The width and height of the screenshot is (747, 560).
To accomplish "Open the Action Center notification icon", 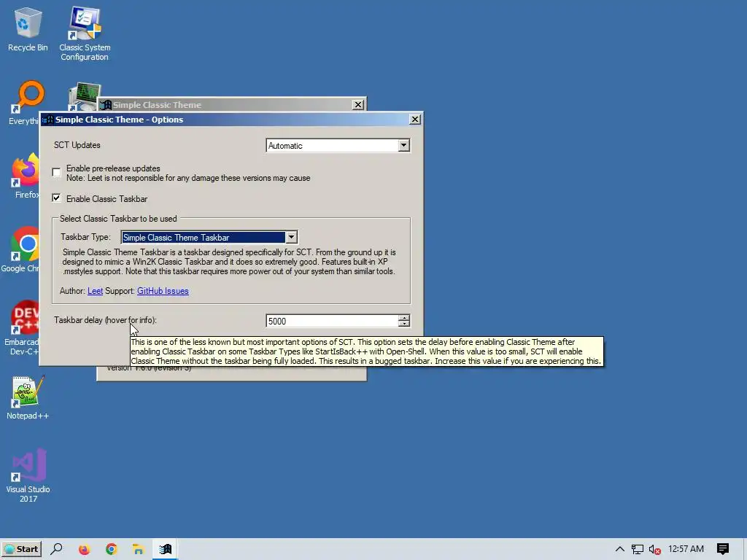I will pos(723,549).
